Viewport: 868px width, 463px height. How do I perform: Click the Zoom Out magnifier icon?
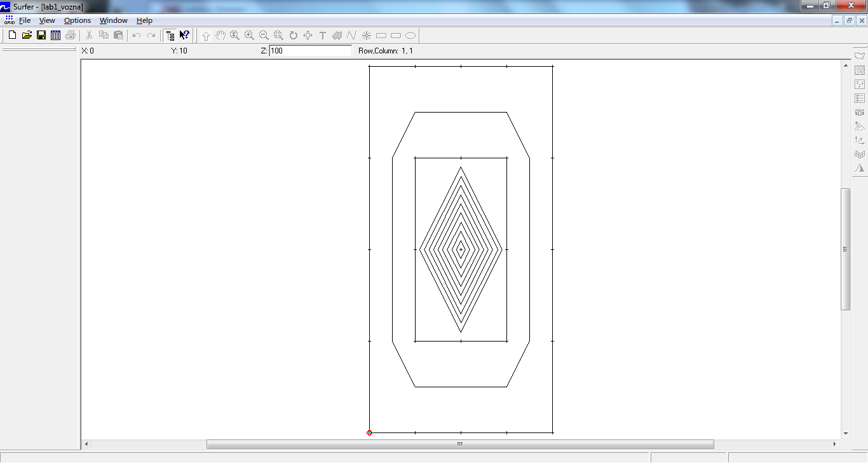tap(264, 36)
